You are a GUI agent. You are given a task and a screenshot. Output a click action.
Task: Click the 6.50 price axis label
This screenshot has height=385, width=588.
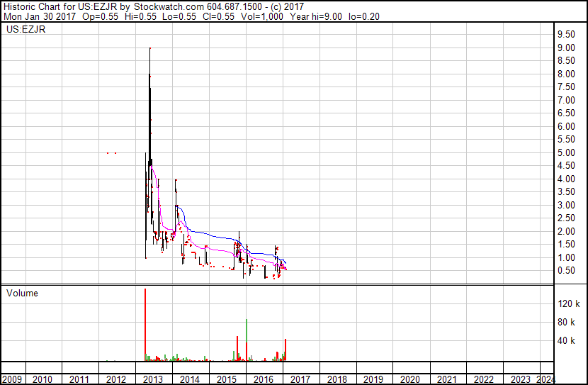[x=566, y=113]
